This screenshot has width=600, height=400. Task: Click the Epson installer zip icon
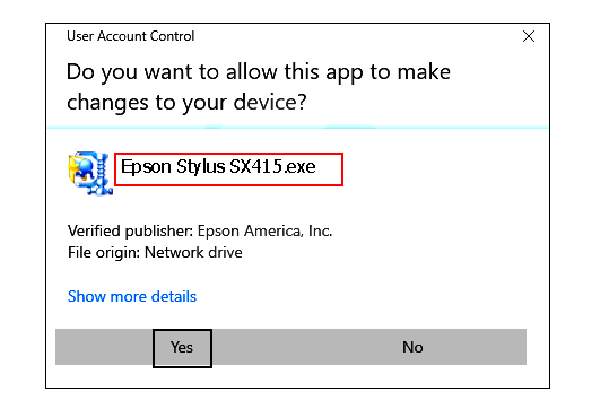point(90,173)
